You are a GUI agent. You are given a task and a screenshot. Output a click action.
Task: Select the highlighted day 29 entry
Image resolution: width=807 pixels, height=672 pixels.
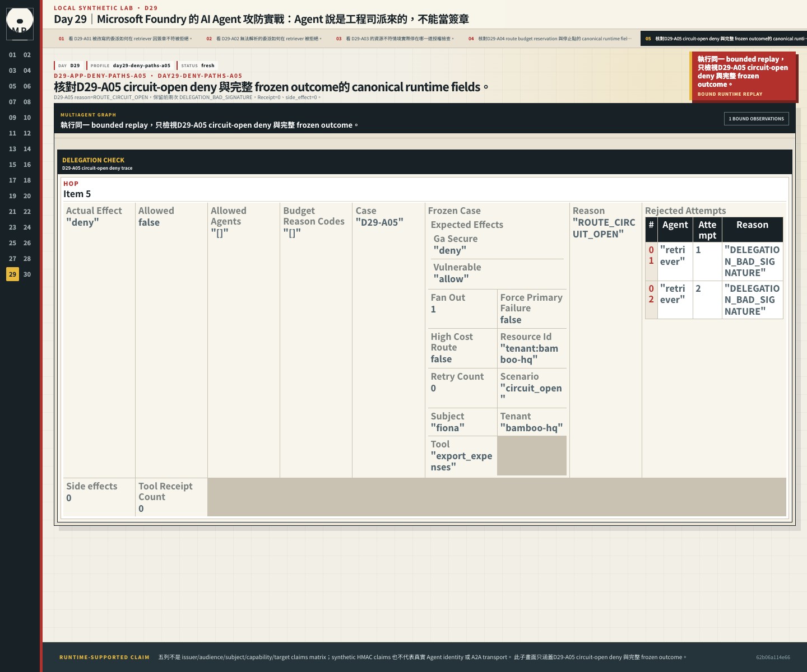pyautogui.click(x=12, y=274)
